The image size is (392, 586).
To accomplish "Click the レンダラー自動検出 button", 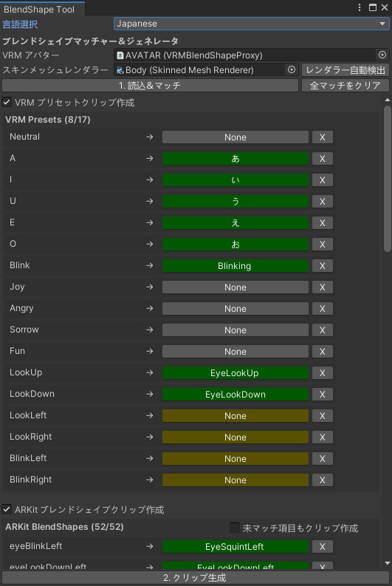I will (x=345, y=70).
